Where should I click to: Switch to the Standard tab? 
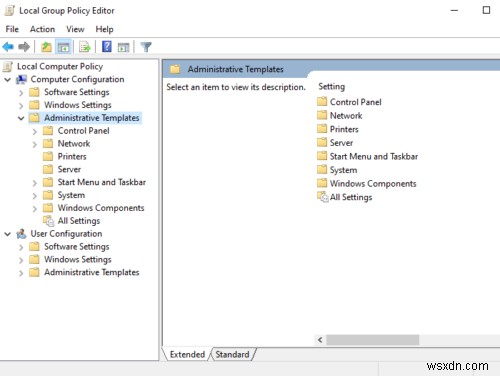[232, 354]
